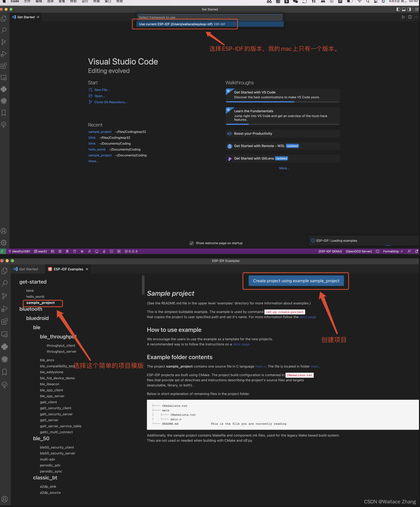Click the flash device lightning icon in status bar
The width and height of the screenshot is (420, 507).
pos(90,251)
